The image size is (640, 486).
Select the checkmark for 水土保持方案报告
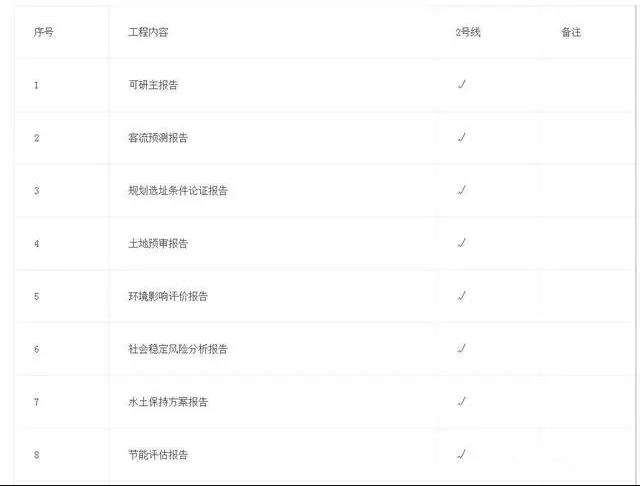462,402
